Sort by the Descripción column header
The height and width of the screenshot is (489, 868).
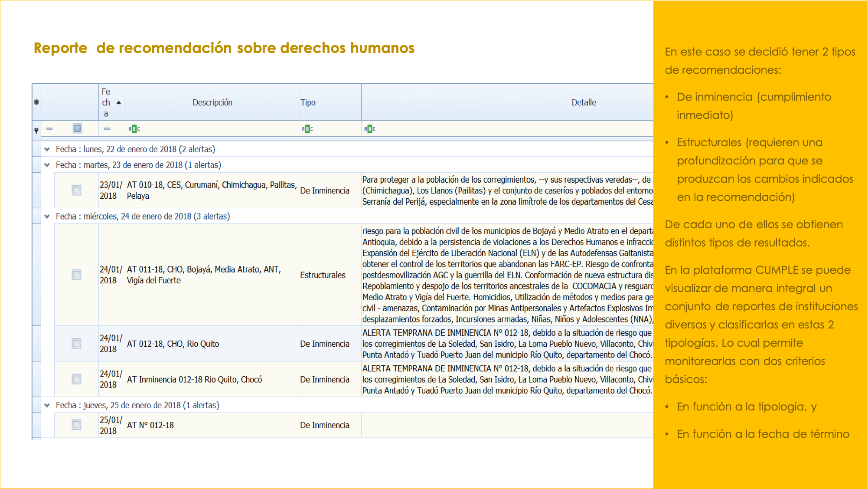point(212,102)
